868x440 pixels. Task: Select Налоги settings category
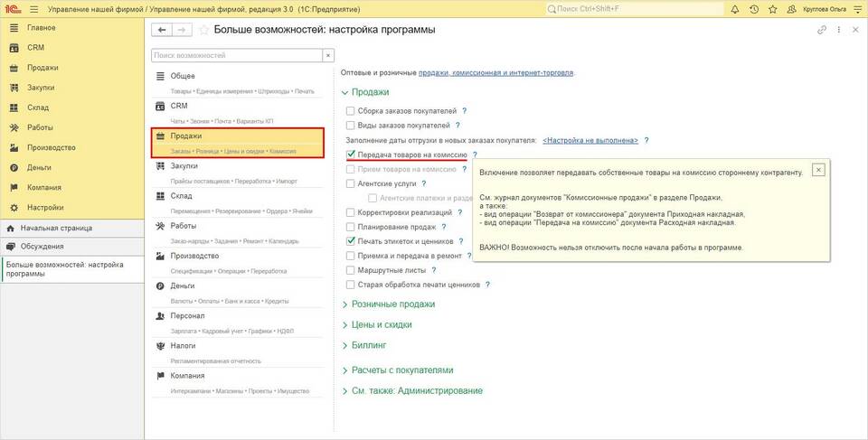click(x=237, y=352)
